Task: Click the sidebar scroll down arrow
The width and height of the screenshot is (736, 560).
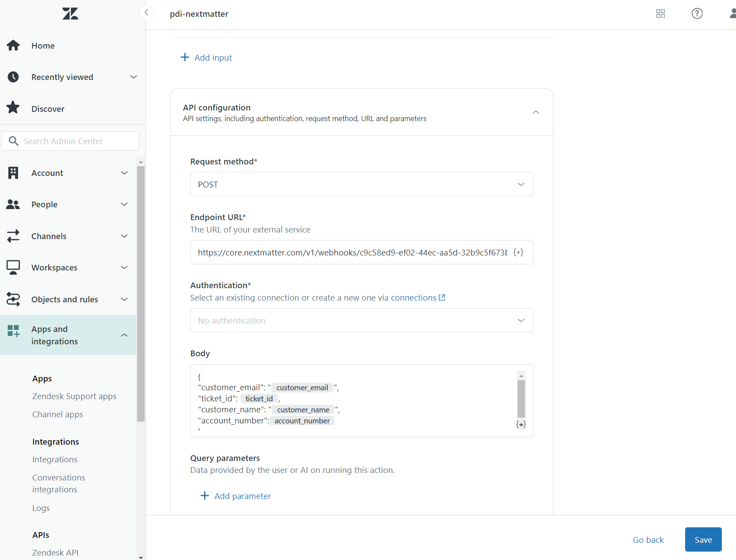Action: pos(141,557)
